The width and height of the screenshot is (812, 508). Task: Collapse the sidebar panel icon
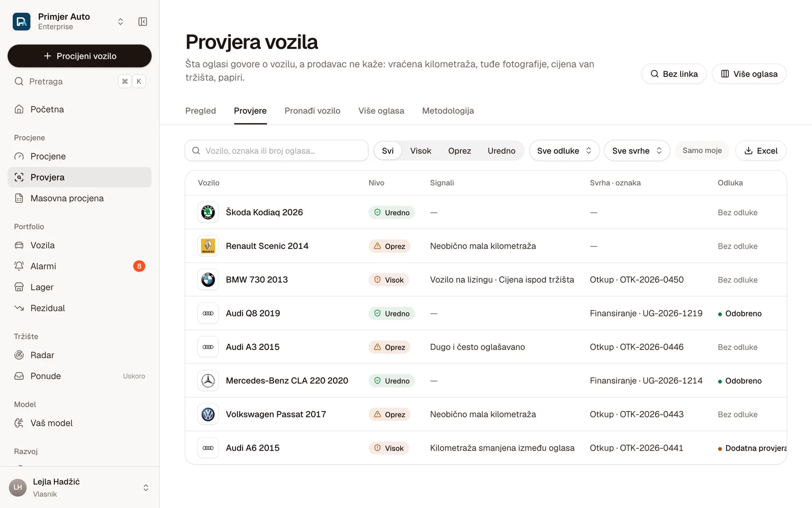click(x=143, y=21)
